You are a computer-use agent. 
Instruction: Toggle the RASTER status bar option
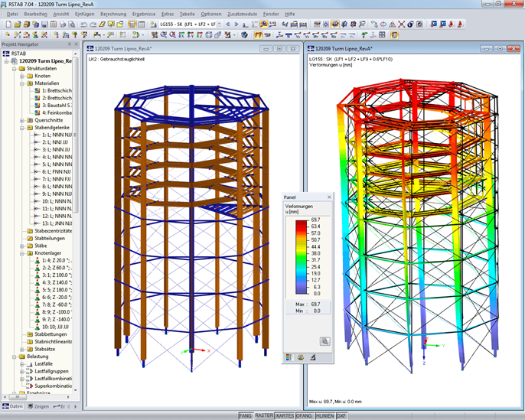click(264, 415)
